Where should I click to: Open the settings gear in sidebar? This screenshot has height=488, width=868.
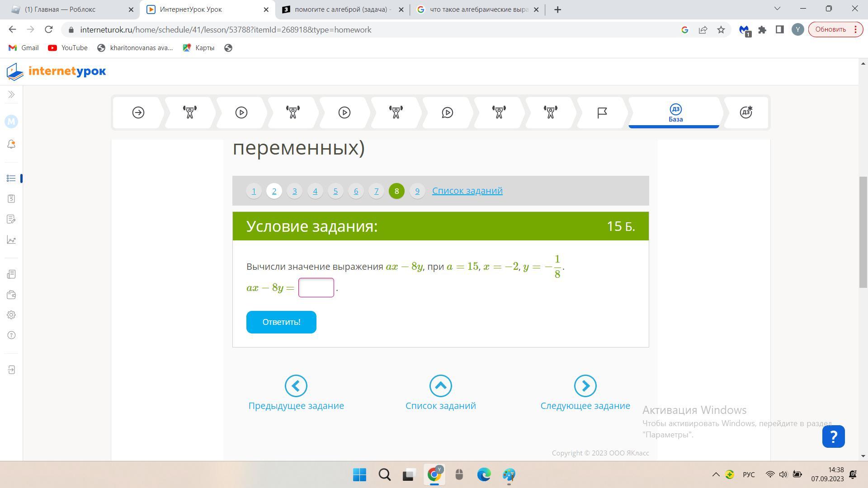click(x=11, y=315)
